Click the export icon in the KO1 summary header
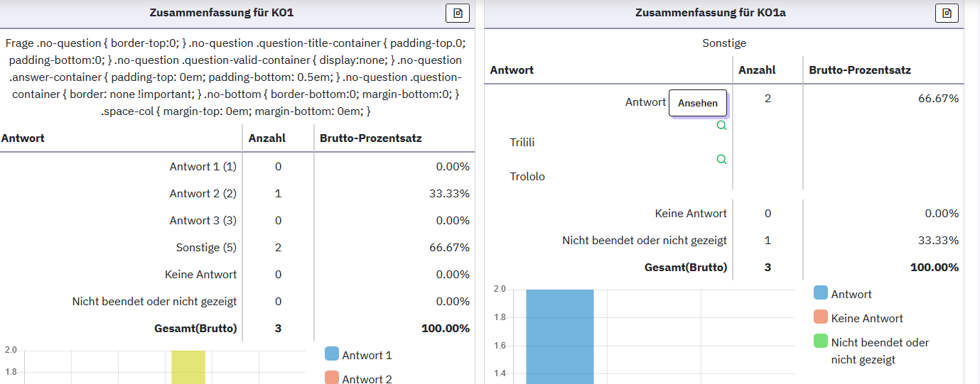This screenshot has width=980, height=384. 458,13
